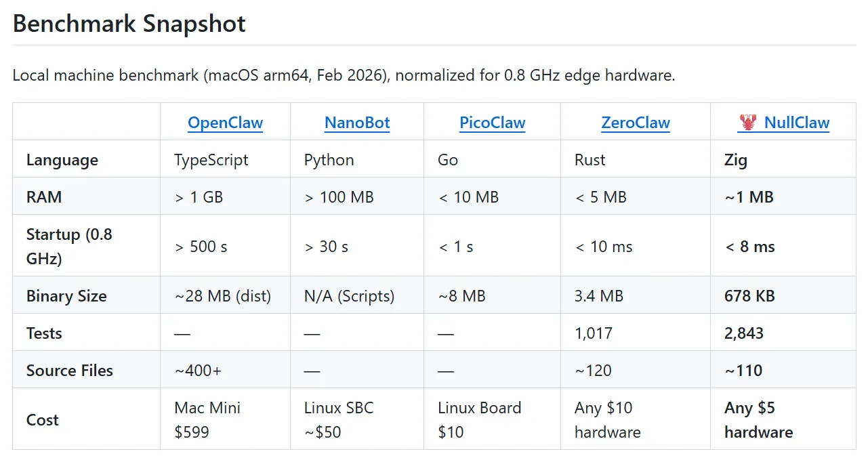Click the 2,843 tests value

coord(744,333)
